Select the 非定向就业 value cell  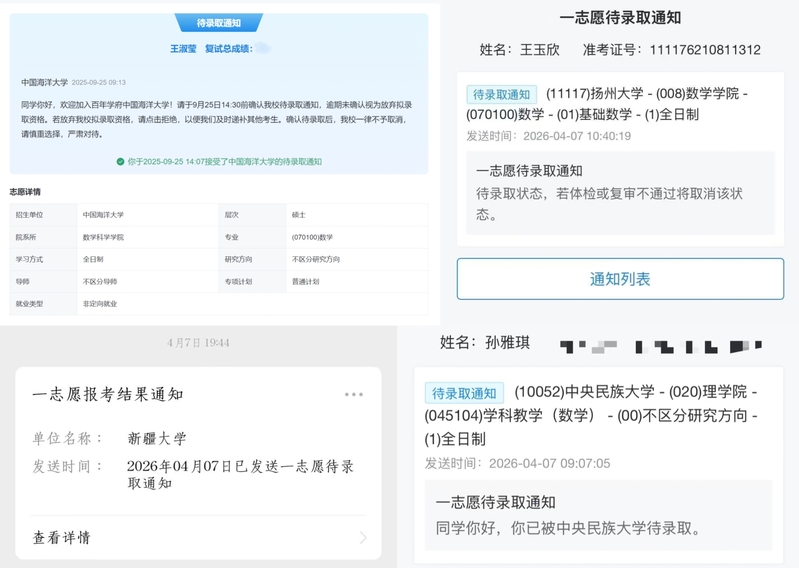click(x=252, y=304)
